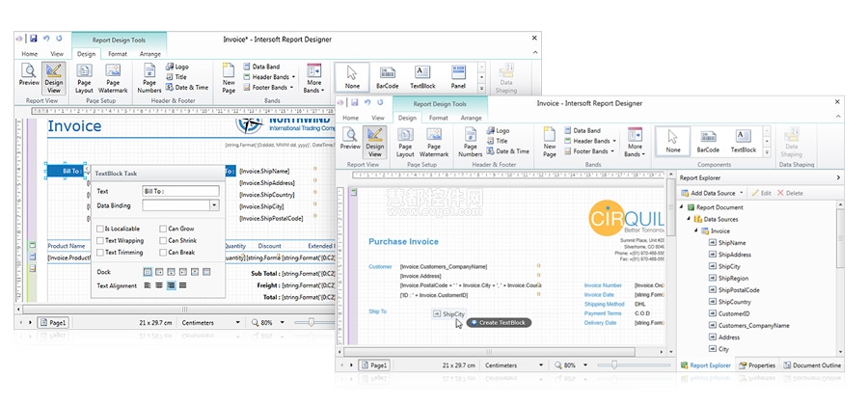Switch to the Properties panel tab
This screenshot has height=405, width=868.
point(757,365)
